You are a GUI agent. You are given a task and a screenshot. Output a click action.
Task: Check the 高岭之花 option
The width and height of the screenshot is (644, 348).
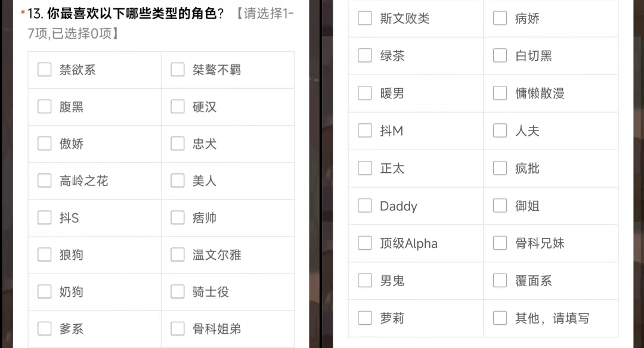click(x=45, y=181)
